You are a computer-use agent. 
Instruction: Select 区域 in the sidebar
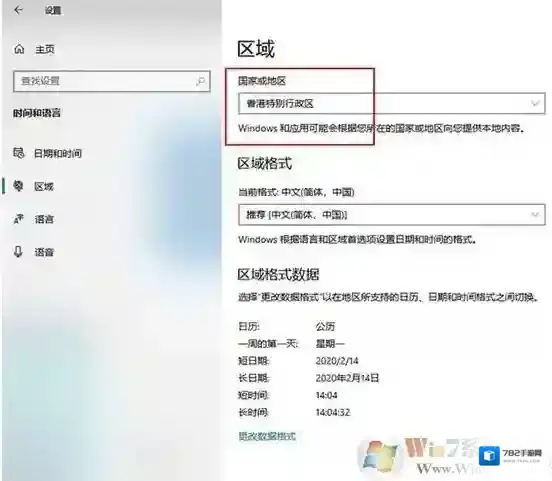44,186
